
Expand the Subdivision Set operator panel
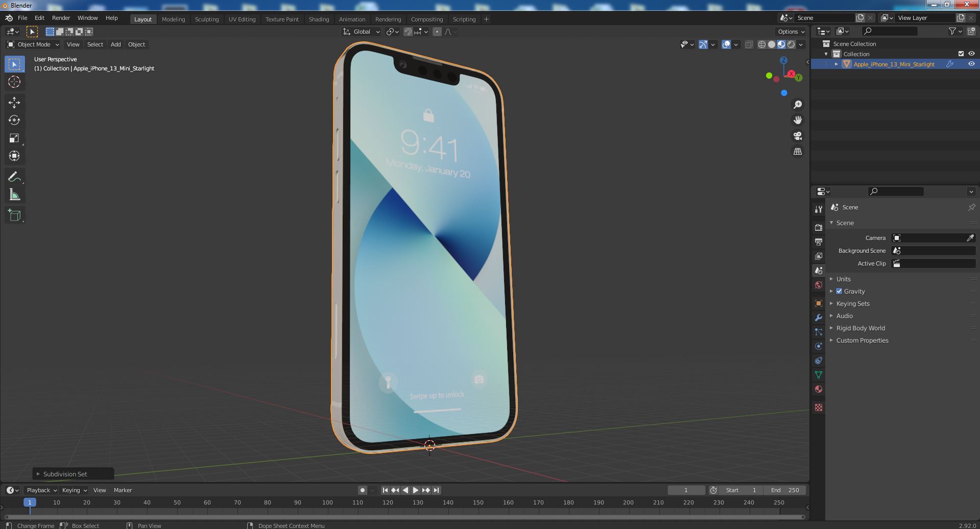pyautogui.click(x=38, y=474)
